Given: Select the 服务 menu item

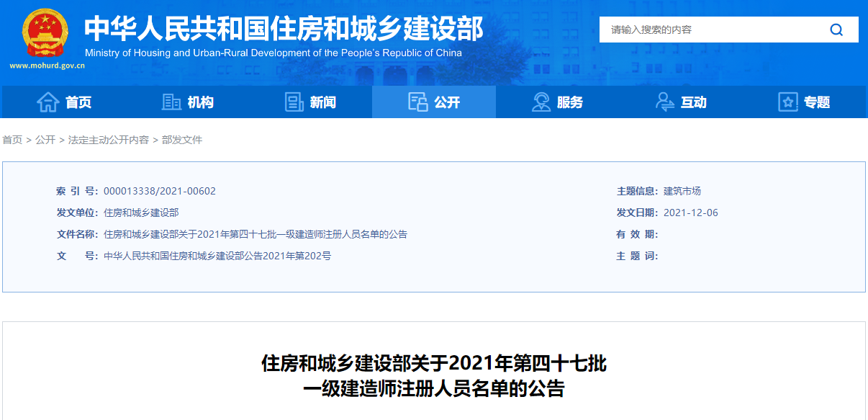Looking at the screenshot, I should 570,102.
